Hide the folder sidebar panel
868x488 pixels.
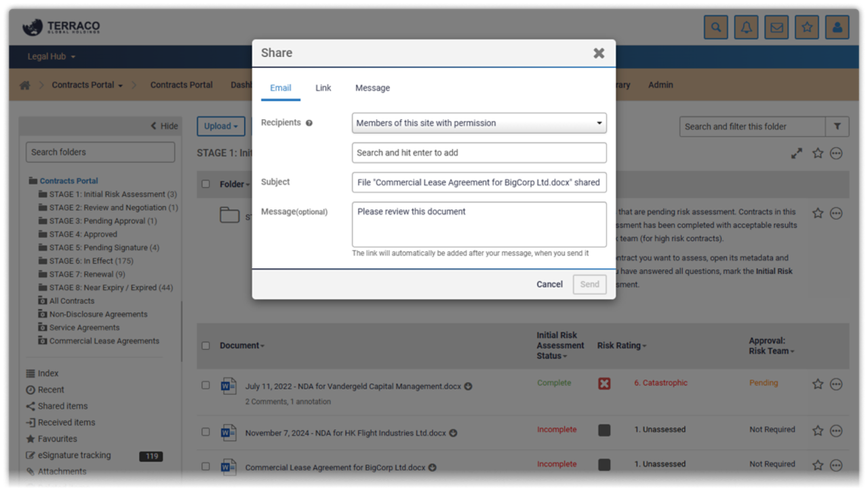pos(164,126)
